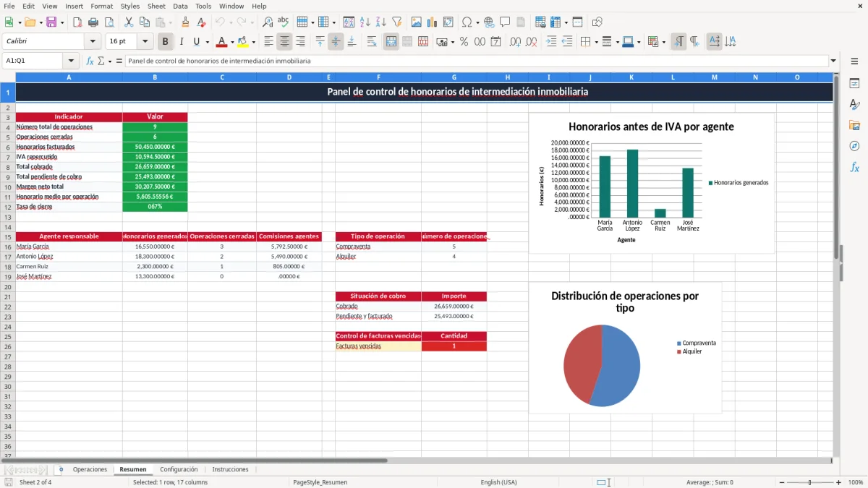
Task: Click the Copy icon
Action: click(x=145, y=22)
